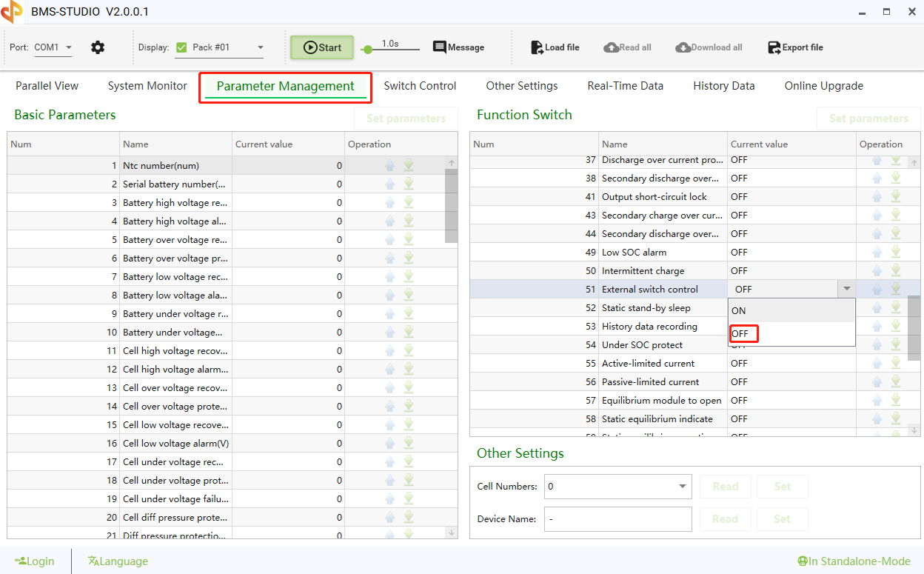Open the port settings gear icon
Screen dimensions: 924x574
pyautogui.click(x=98, y=47)
